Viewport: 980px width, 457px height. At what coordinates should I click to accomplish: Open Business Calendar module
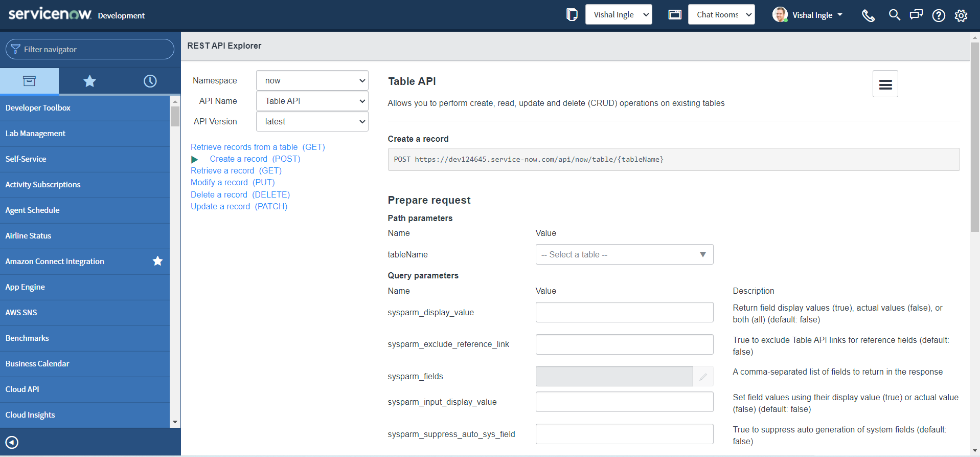[x=85, y=364]
